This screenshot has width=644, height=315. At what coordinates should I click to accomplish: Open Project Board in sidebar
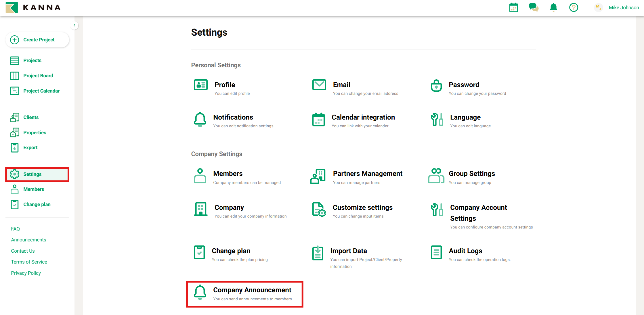pyautogui.click(x=38, y=76)
